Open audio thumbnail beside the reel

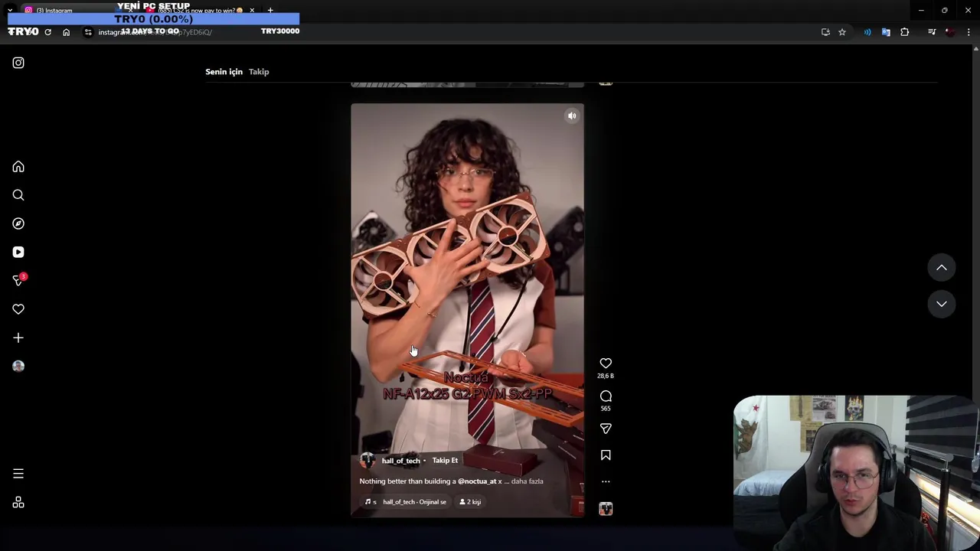click(606, 509)
